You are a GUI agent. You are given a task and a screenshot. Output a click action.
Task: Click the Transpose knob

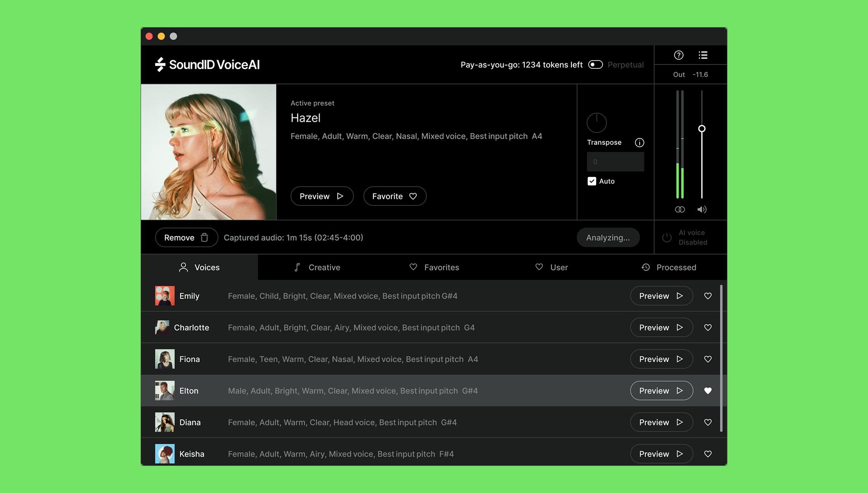596,123
